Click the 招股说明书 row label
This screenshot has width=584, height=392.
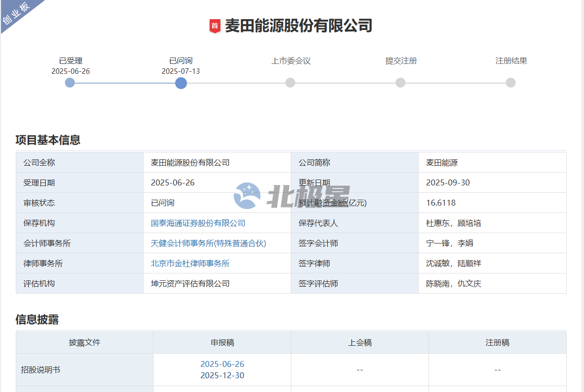[41, 370]
